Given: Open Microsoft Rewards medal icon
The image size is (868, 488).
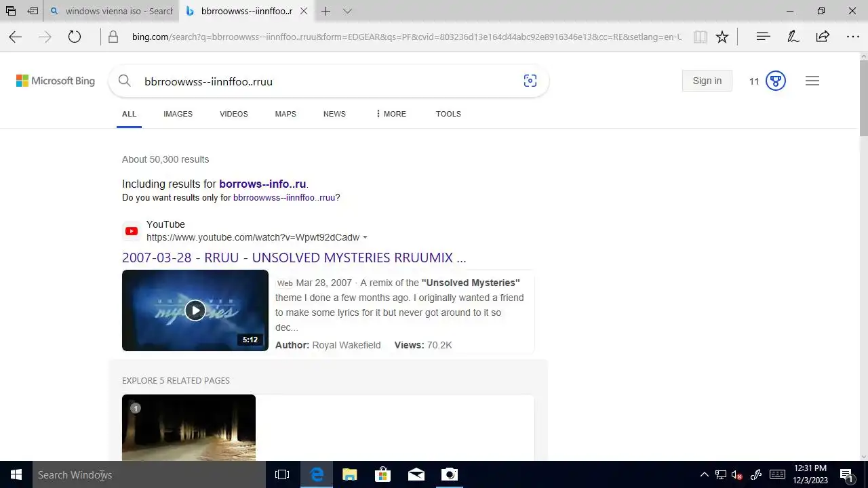Looking at the screenshot, I should point(775,81).
